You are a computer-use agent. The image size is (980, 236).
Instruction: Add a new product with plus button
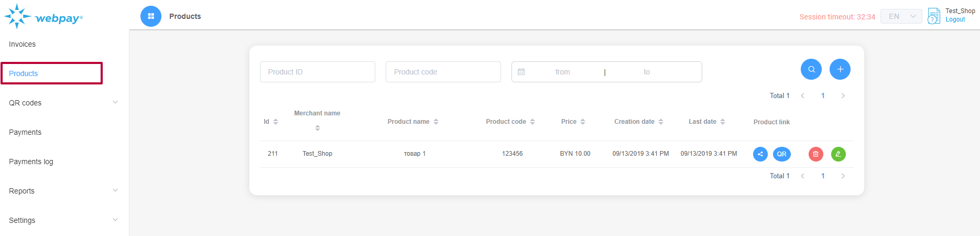tap(840, 69)
